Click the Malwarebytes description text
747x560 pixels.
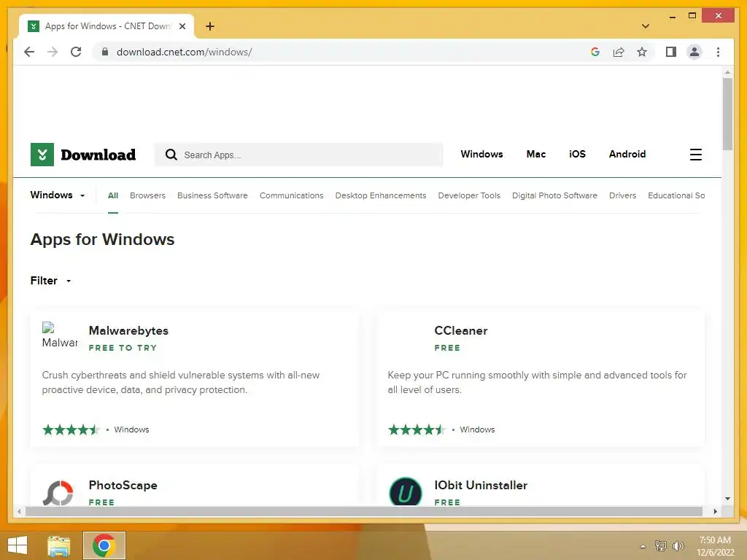pos(181,382)
